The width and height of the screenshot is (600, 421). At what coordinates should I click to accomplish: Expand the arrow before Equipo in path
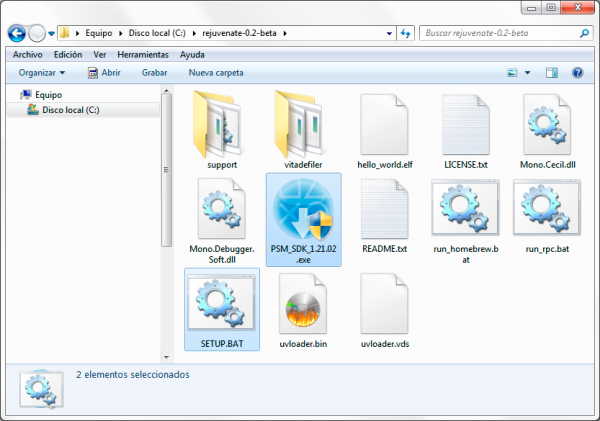(x=78, y=33)
